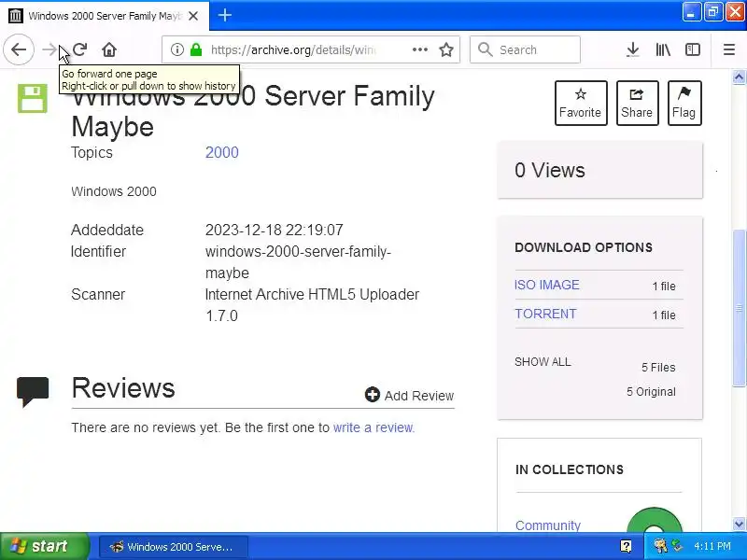Click the vertical scrollbar thumb
Screen dimensions: 747x560
[x=739, y=308]
